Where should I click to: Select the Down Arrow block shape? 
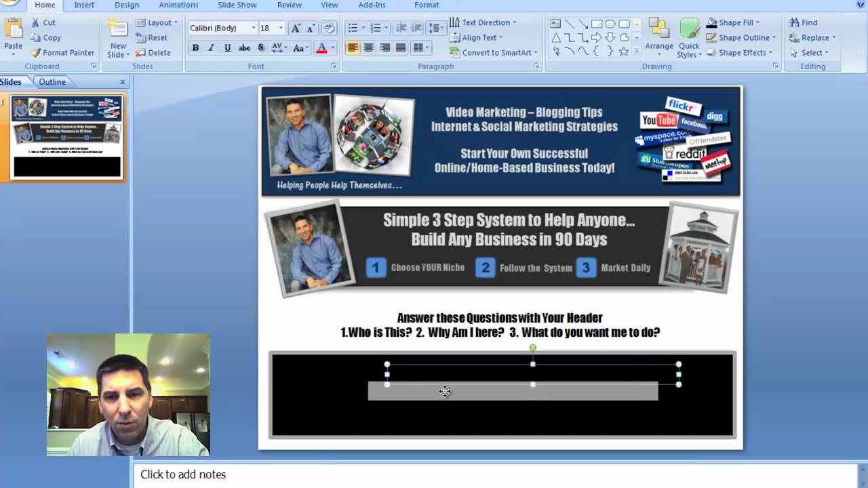[610, 37]
